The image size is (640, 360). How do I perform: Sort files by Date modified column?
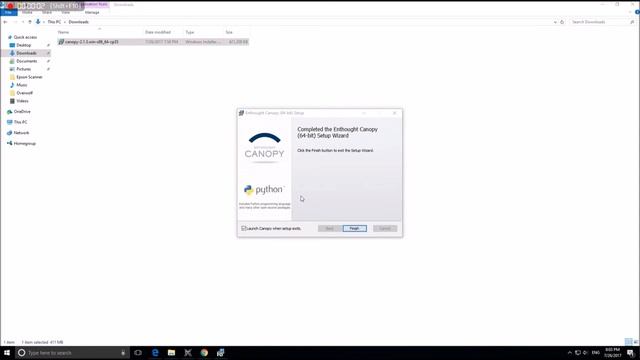click(x=158, y=32)
